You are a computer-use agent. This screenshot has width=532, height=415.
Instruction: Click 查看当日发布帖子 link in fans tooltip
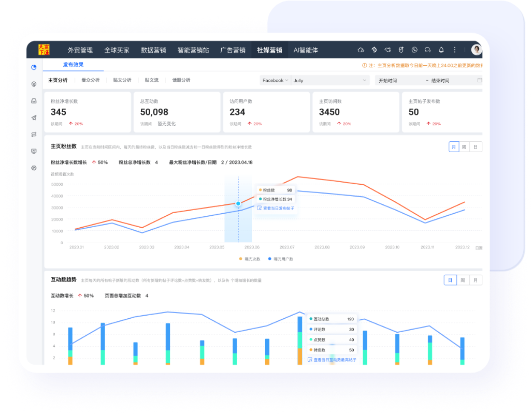coord(278,208)
